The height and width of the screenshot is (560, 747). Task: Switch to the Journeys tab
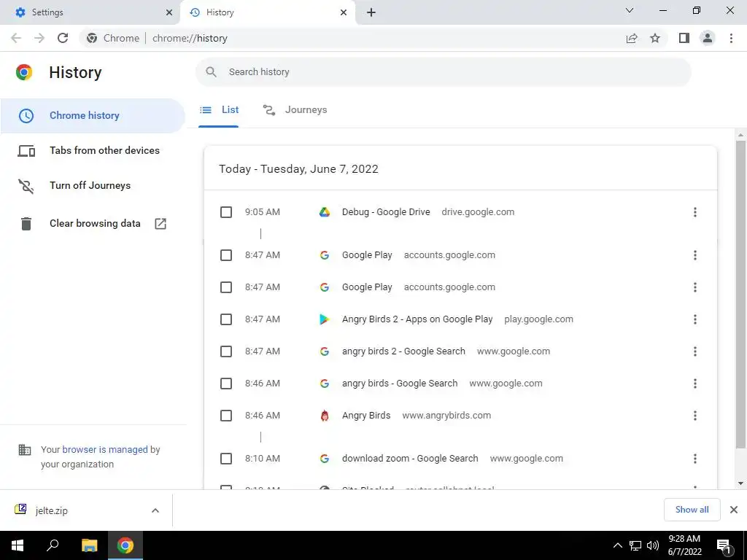(295, 110)
